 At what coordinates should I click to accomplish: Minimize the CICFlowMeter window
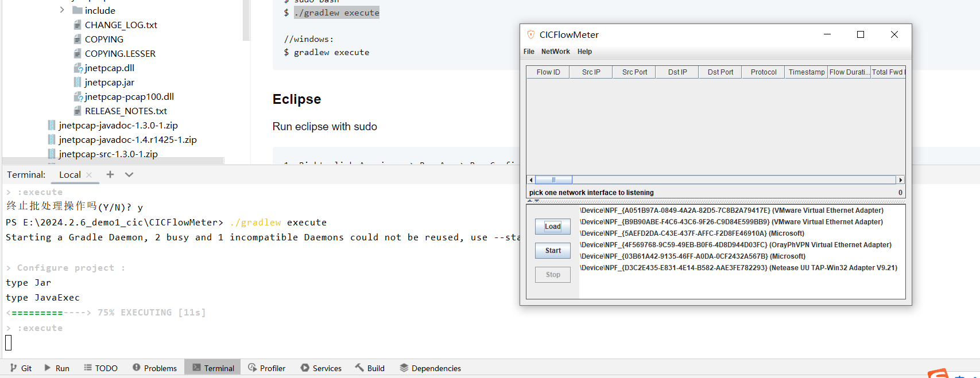coord(827,34)
